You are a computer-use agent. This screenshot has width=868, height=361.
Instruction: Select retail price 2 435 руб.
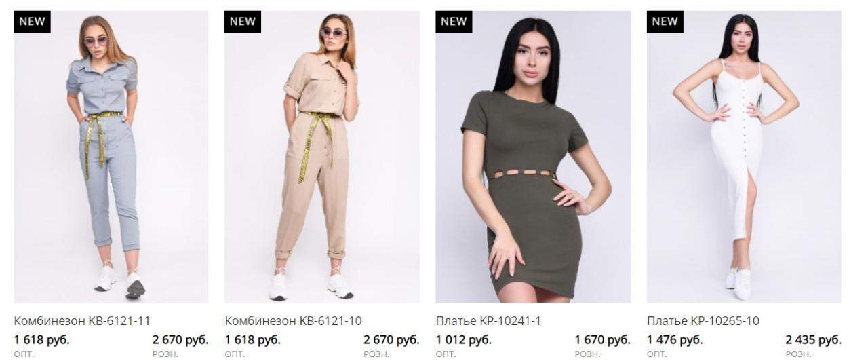coord(813,339)
